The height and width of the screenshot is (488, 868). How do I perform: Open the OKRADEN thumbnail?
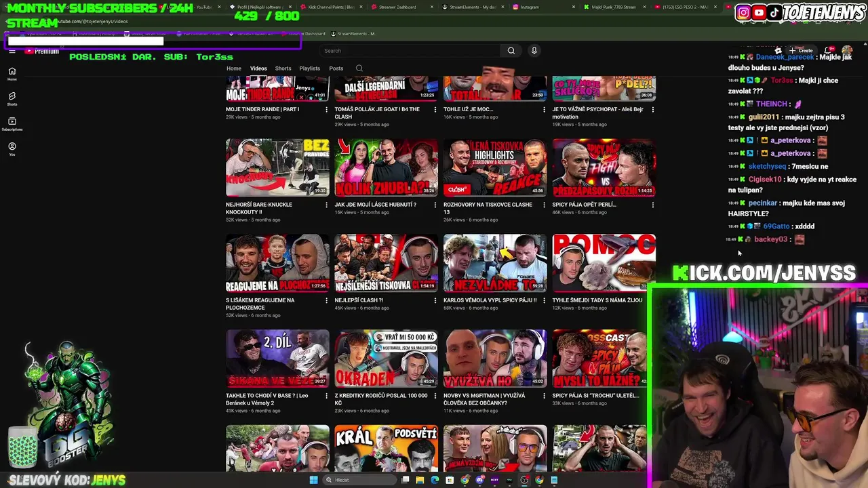[x=386, y=359]
